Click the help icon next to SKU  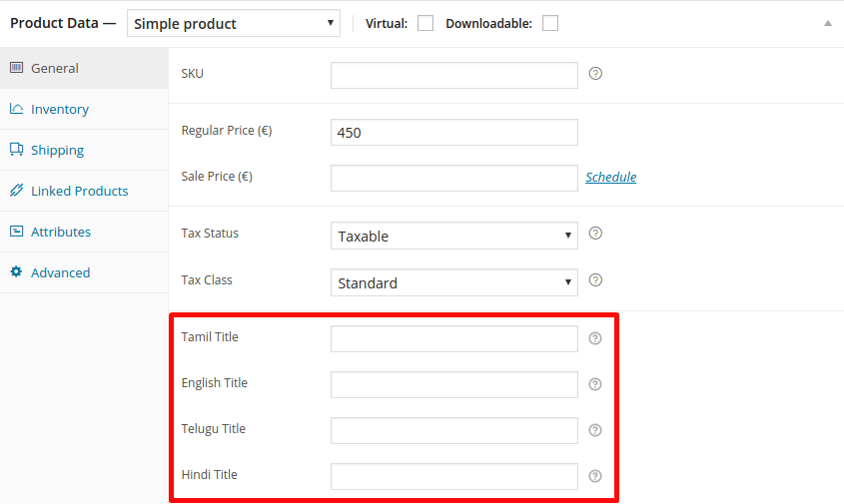tap(595, 74)
